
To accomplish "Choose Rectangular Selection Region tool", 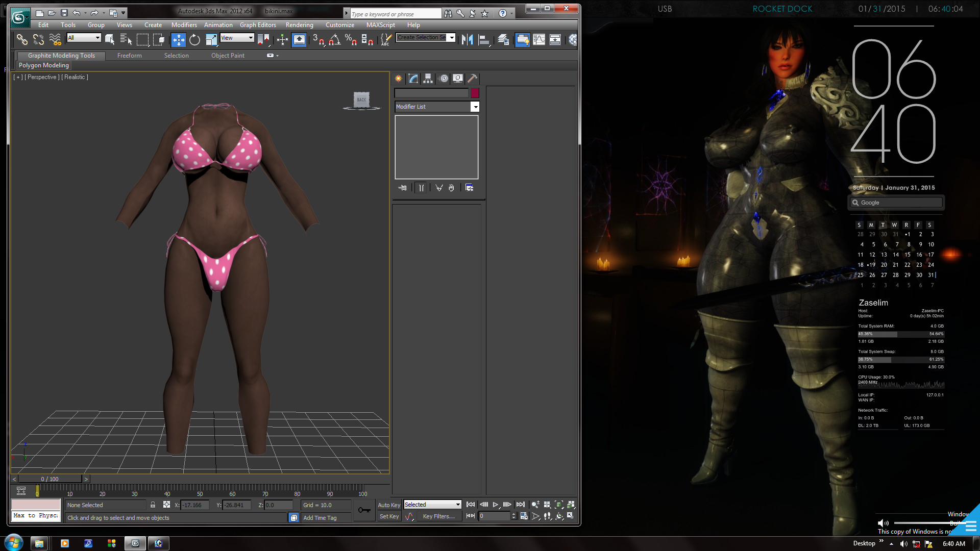I will [x=143, y=39].
